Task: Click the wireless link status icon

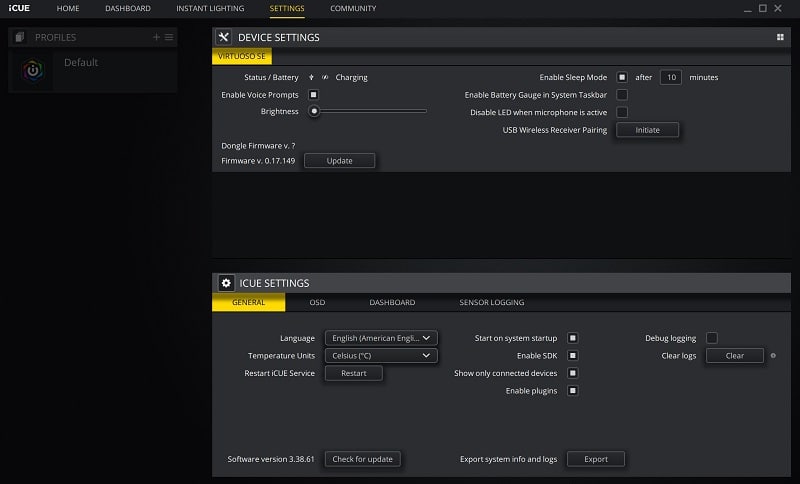Action: 325,78
